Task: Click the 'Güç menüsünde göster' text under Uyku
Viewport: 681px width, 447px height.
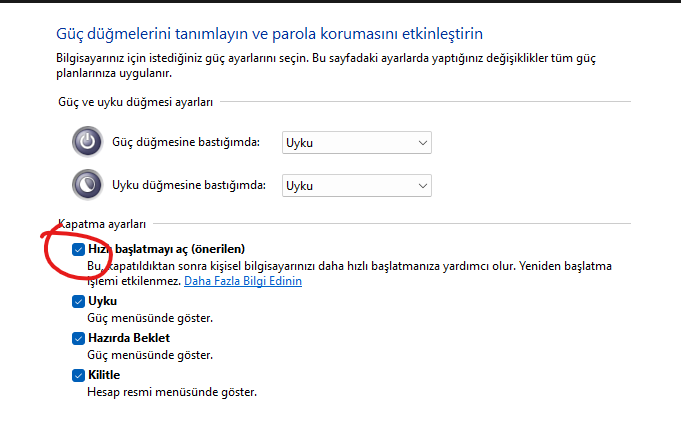Action: 150,318
